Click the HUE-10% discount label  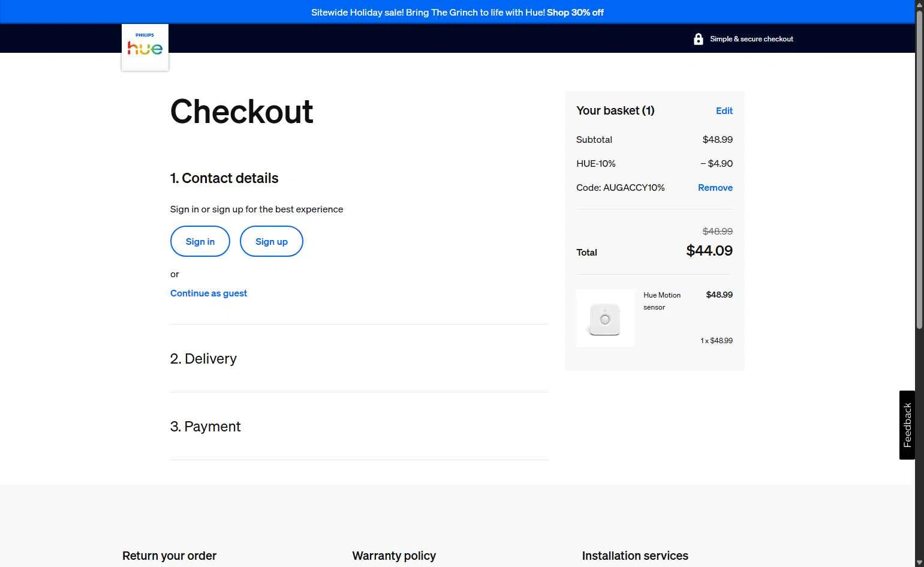596,163
